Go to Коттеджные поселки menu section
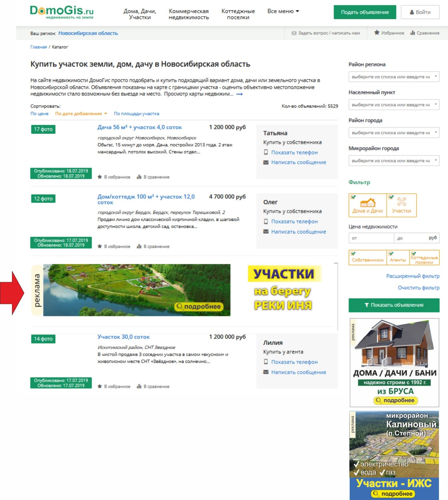The image size is (448, 500). (x=238, y=14)
